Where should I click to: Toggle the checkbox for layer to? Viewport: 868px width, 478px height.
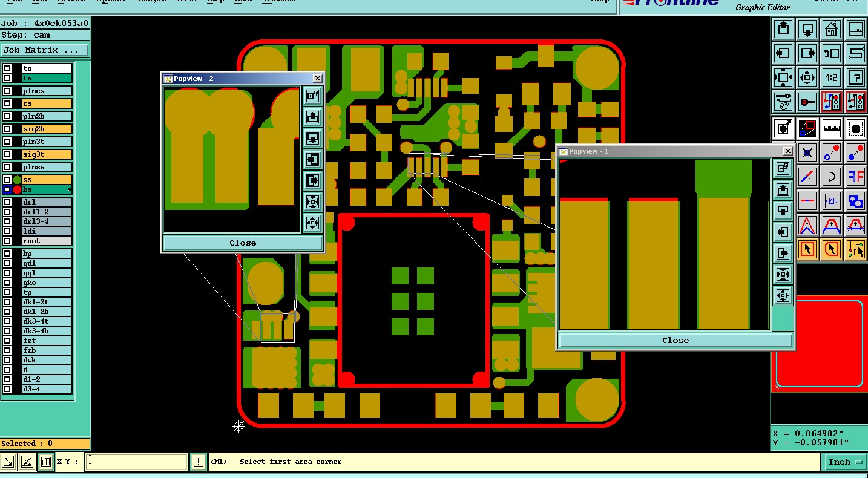pos(7,68)
